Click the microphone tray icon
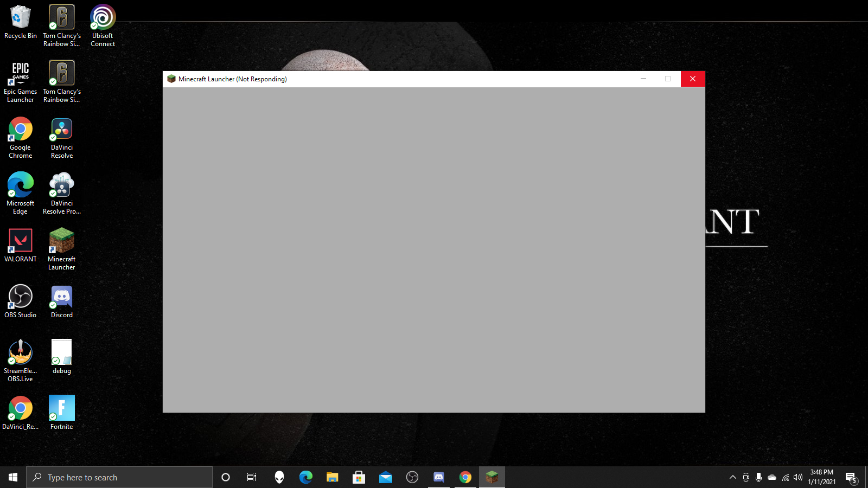The image size is (868, 488). 759,477
